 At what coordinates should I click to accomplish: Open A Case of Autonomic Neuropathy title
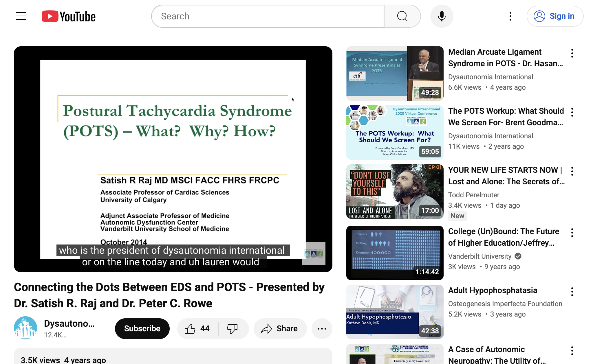tap(497, 355)
